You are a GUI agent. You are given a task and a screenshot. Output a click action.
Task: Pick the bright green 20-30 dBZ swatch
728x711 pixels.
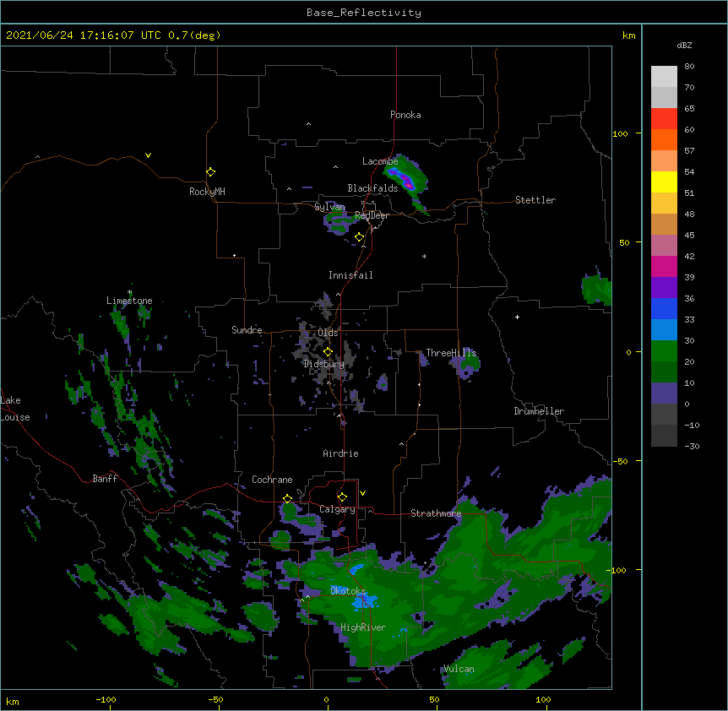click(x=664, y=351)
